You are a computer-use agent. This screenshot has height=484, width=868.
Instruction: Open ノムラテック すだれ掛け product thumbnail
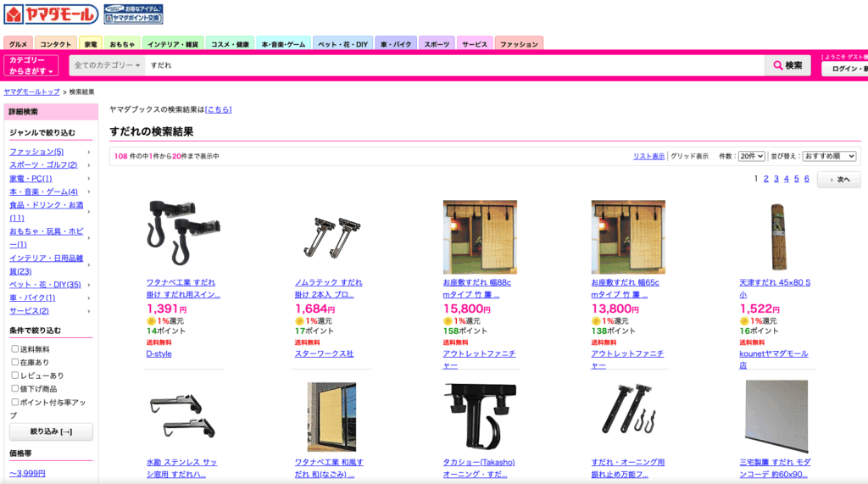(x=331, y=237)
